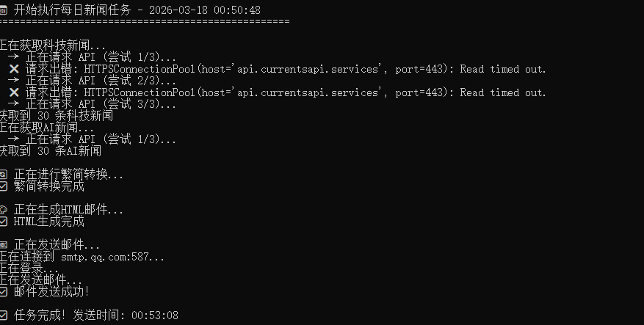Click the checkmark beside 繁简转换完成
The height and width of the screenshot is (325, 644).
(x=3, y=186)
